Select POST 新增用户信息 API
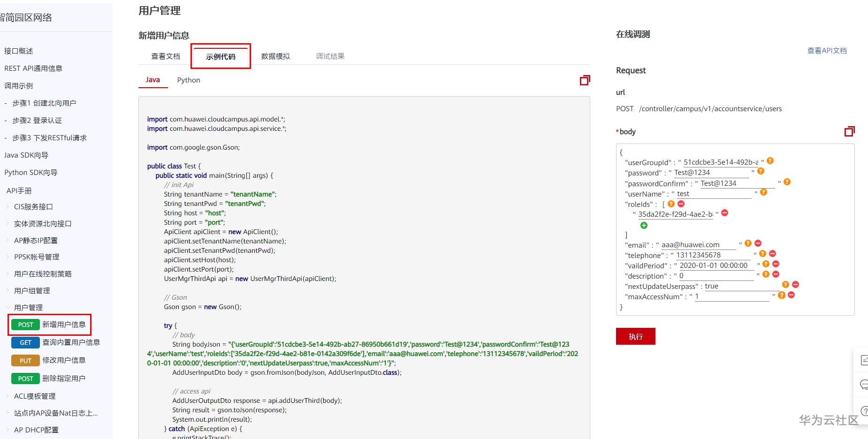Screen dimensions: 868x439 pos(49,325)
